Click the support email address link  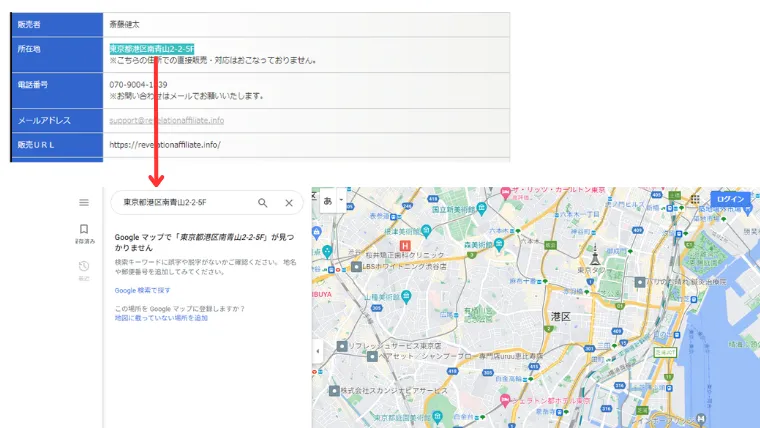pyautogui.click(x=166, y=121)
